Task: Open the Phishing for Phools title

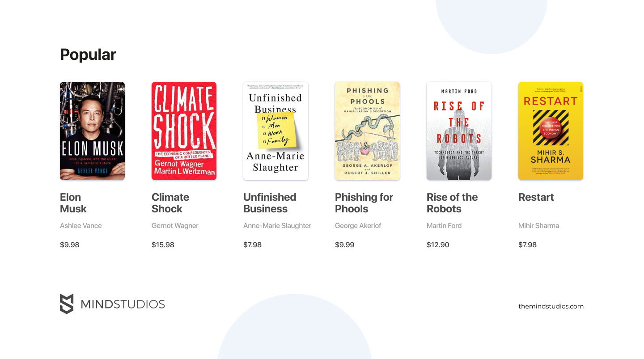Action: (x=364, y=203)
